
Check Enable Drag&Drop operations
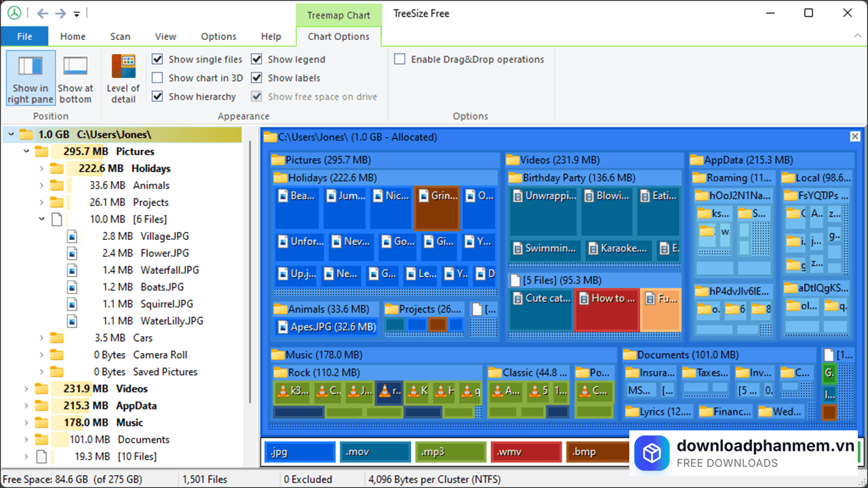[400, 59]
